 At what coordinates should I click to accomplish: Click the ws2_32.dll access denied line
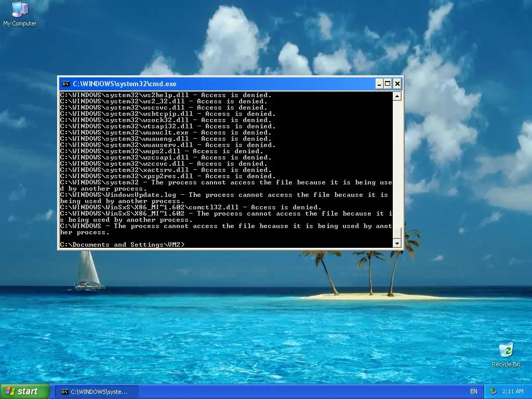pyautogui.click(x=164, y=101)
